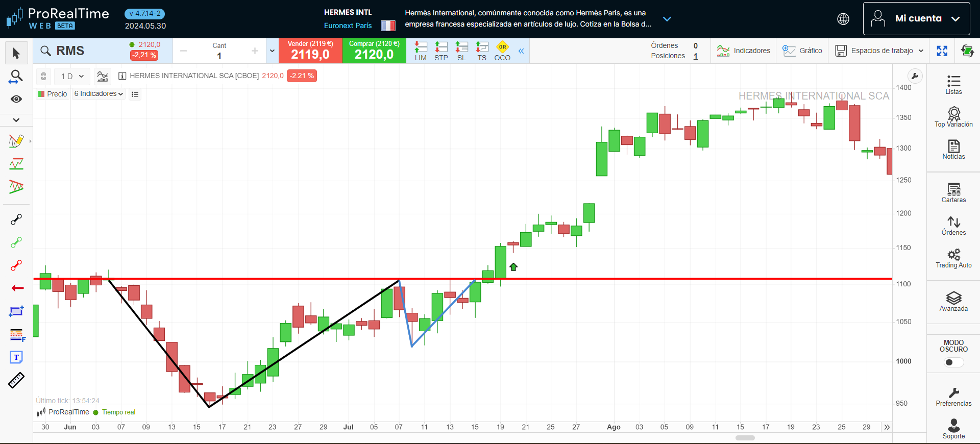Open the Gráfico menu
980x444 pixels.
(x=802, y=51)
